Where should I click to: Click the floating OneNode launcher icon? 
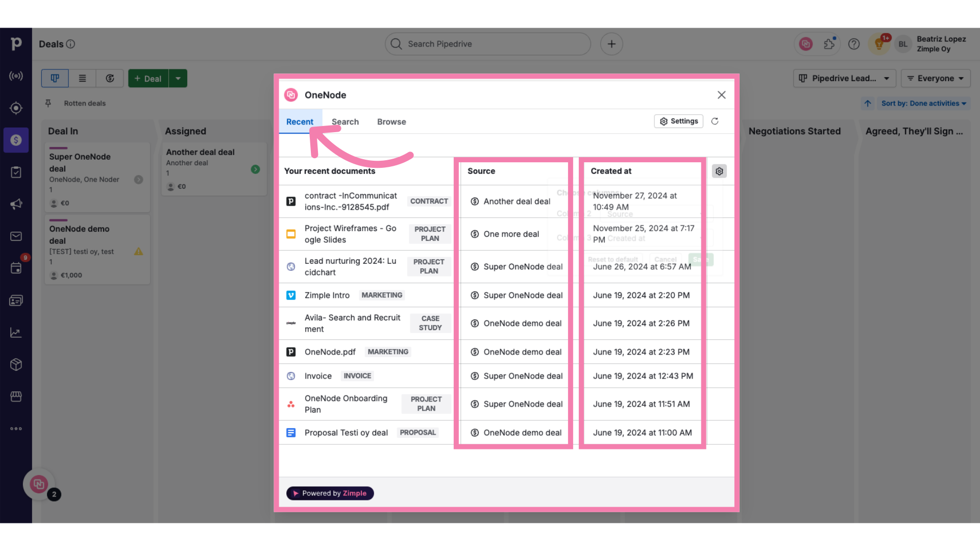(x=39, y=484)
